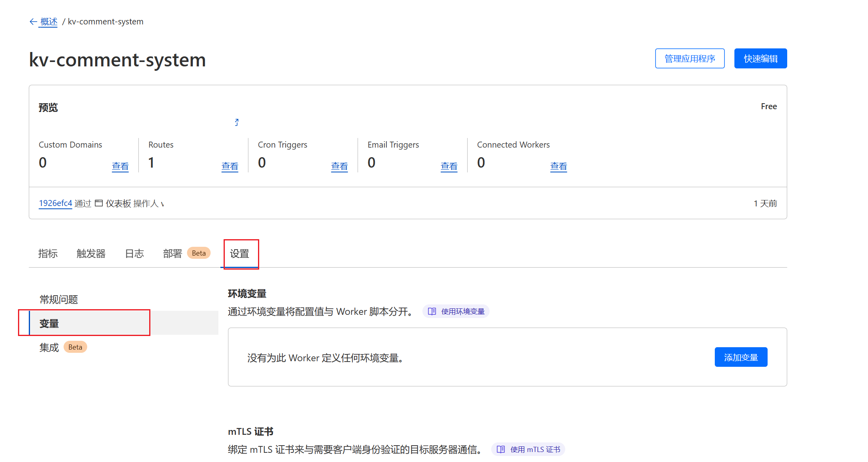
Task: Open the 概述 breadcrumb link
Action: [49, 22]
